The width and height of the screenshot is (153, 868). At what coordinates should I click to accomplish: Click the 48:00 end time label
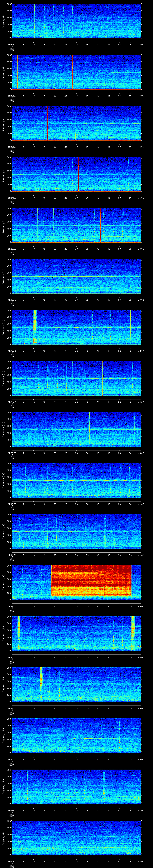click(141, 861)
